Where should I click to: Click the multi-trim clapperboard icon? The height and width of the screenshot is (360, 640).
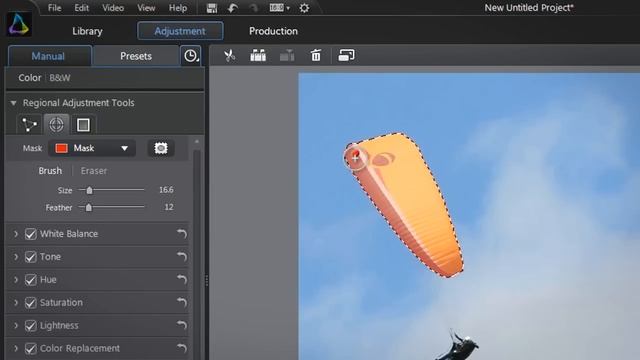[x=258, y=55]
